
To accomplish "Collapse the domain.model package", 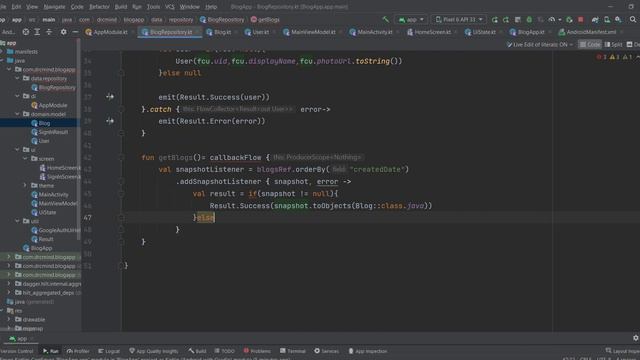I will (17, 114).
